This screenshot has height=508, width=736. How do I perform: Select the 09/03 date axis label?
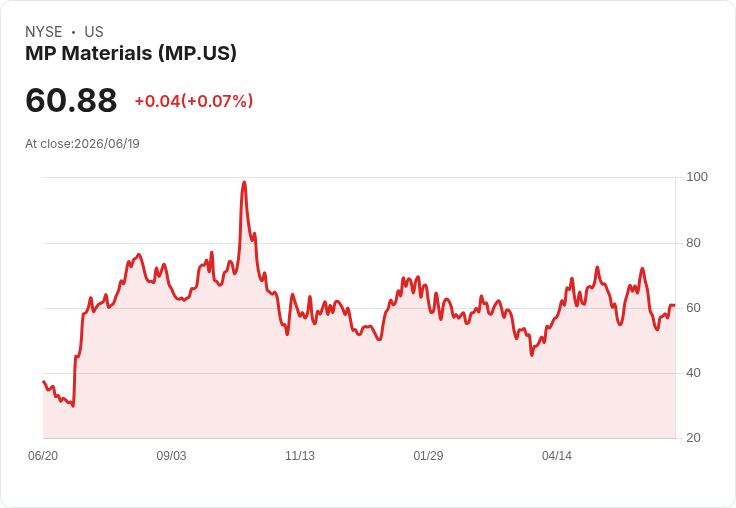[x=171, y=455]
